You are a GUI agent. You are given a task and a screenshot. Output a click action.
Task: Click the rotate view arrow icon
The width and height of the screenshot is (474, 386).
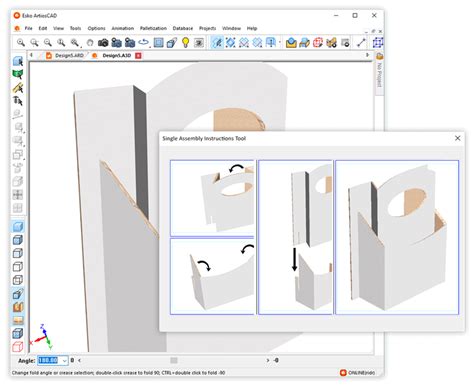(x=144, y=43)
